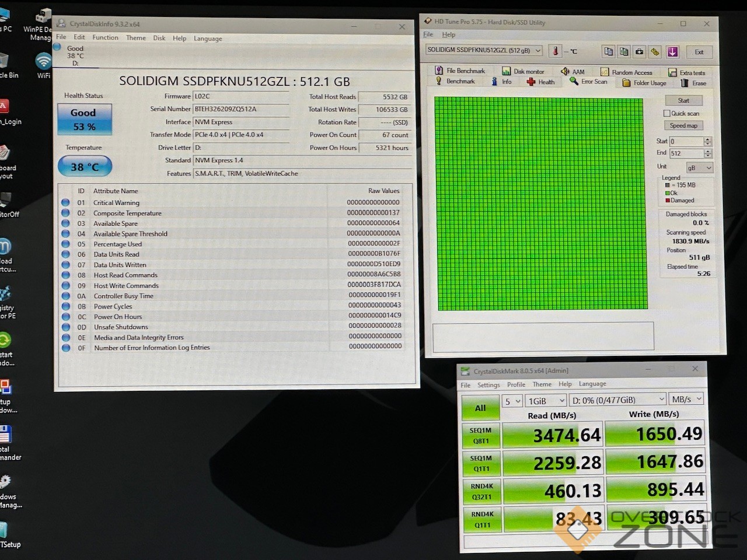Click the camera save screenshot icon in HD Tune
Screen dimensions: 747x560
(640, 51)
